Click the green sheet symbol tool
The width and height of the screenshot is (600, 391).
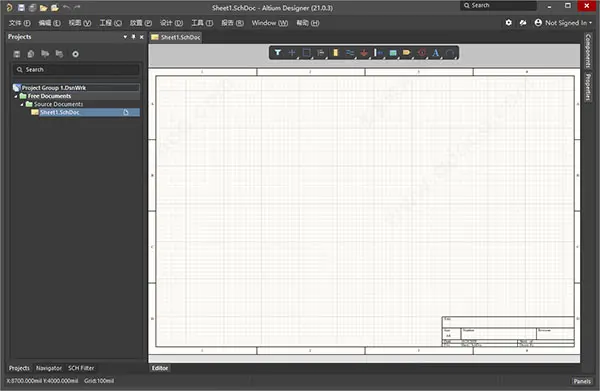pos(393,53)
